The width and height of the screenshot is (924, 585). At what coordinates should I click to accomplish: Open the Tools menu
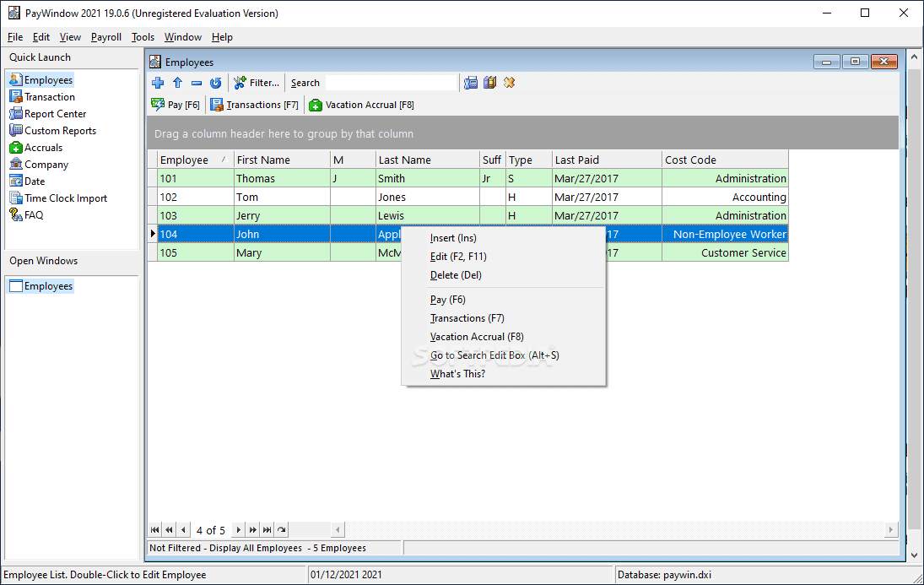(x=143, y=37)
